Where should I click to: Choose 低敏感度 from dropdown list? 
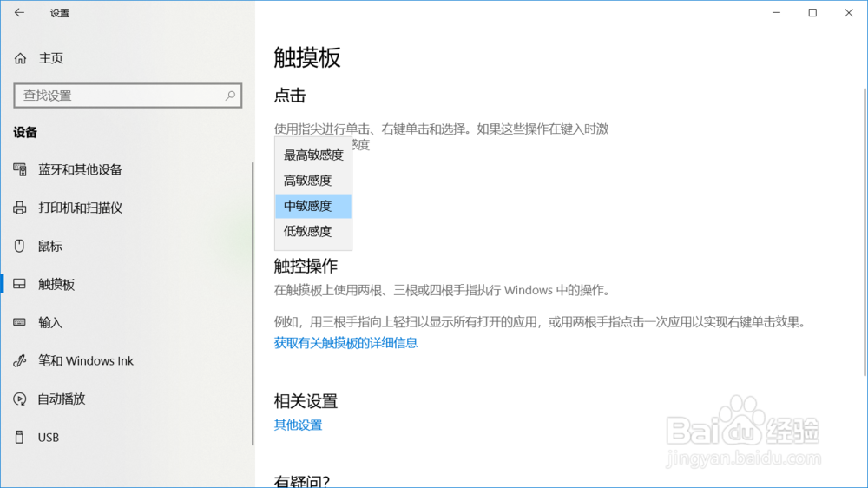click(313, 232)
